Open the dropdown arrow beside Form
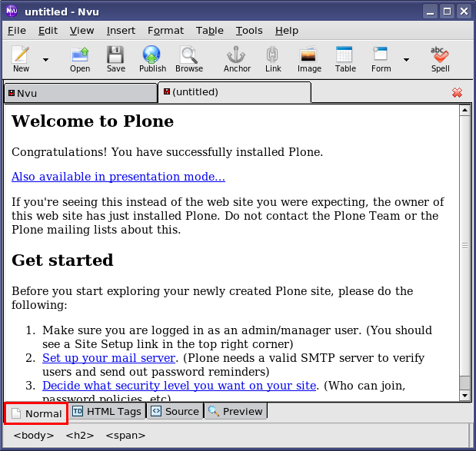 [406, 60]
